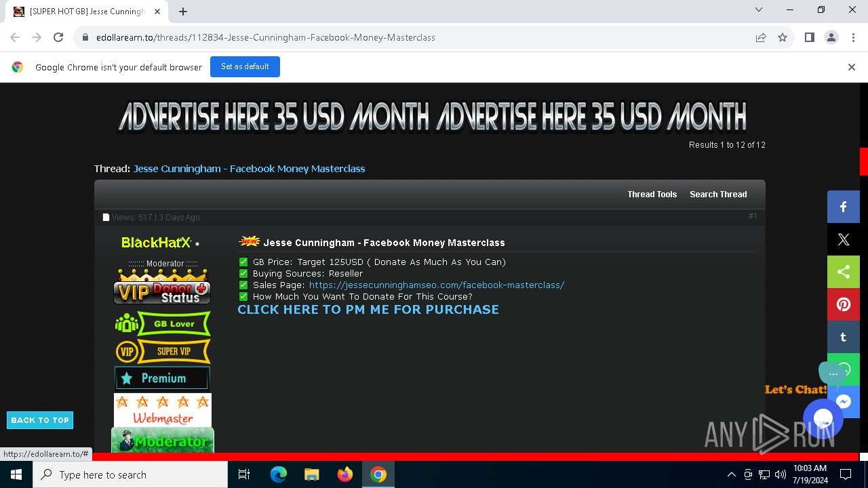The width and height of the screenshot is (868, 488).
Task: Show hidden system tray icons
Action: pos(731,474)
